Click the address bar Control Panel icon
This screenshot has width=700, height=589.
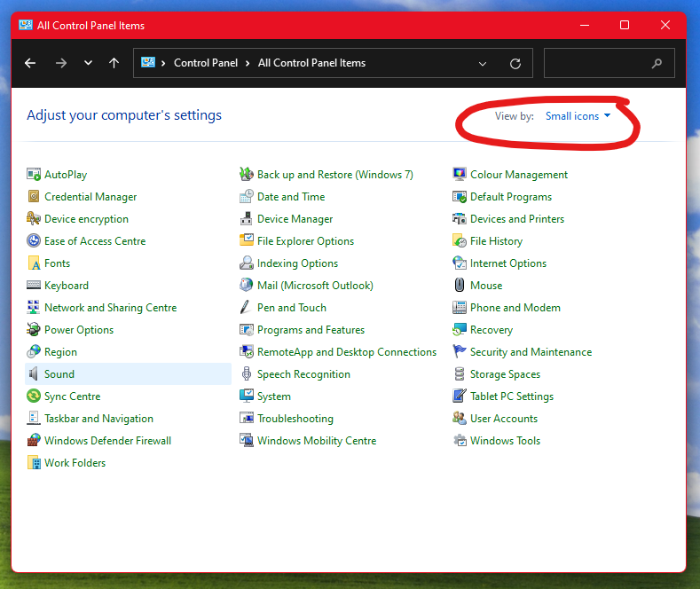point(148,62)
